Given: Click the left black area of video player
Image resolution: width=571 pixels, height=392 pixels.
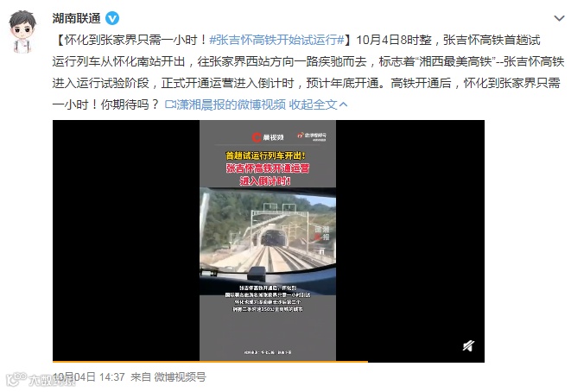Looking at the screenshot, I should (126, 240).
